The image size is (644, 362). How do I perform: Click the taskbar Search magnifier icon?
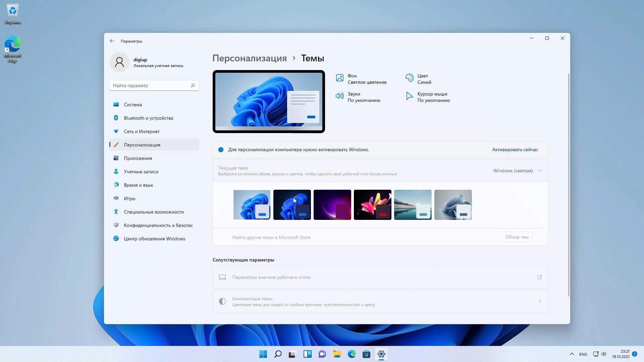click(x=278, y=354)
